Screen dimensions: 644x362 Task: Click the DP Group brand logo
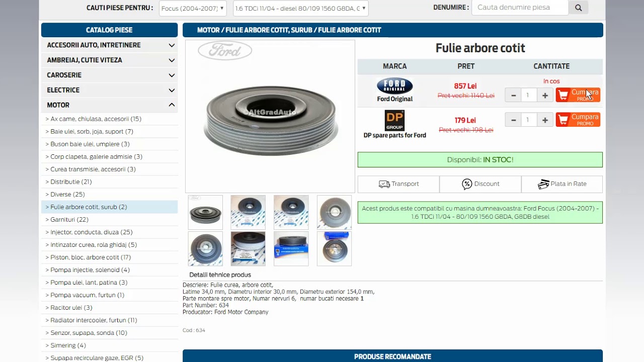click(x=394, y=121)
